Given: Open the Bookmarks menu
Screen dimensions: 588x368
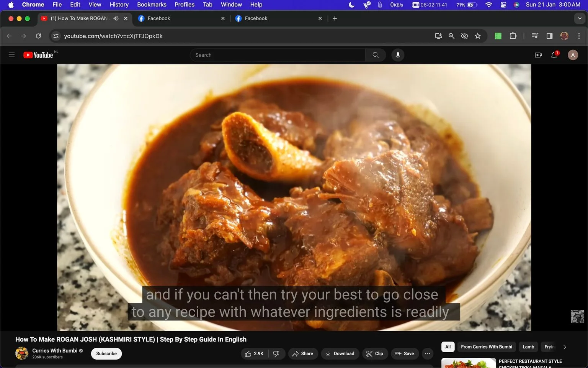Looking at the screenshot, I should [152, 5].
